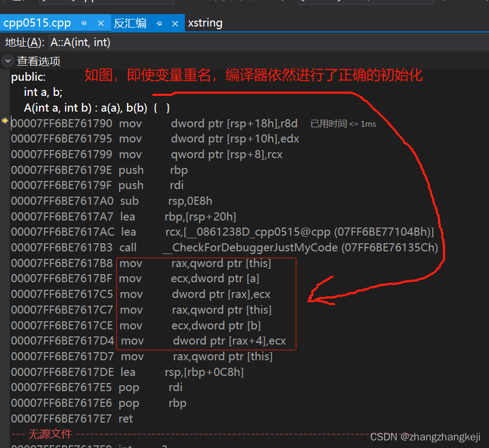Click the 已用时间 <= 1ms perf tip
The image size is (489, 448).
point(343,124)
